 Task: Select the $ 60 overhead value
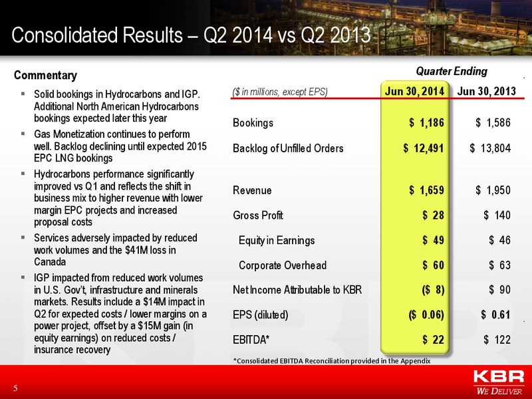[x=434, y=265]
